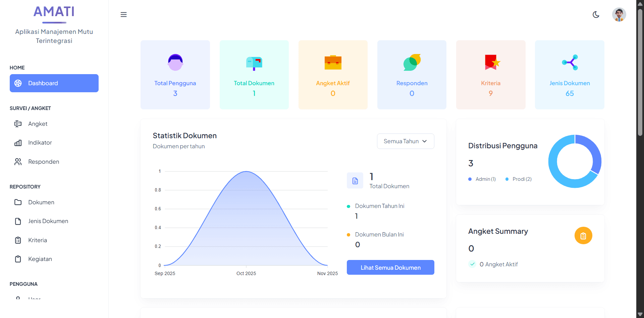Toggle the Admin (1) legend item
The width and height of the screenshot is (644, 318).
click(482, 179)
